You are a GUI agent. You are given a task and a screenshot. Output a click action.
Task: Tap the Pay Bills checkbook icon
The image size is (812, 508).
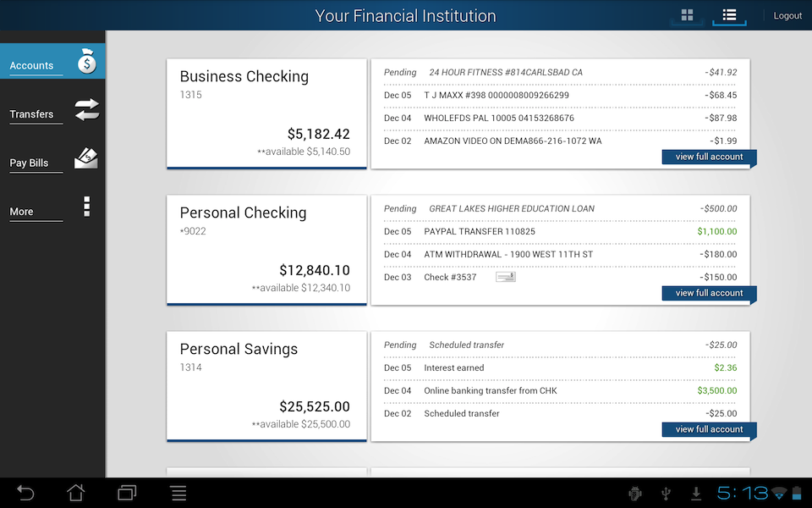point(86,158)
